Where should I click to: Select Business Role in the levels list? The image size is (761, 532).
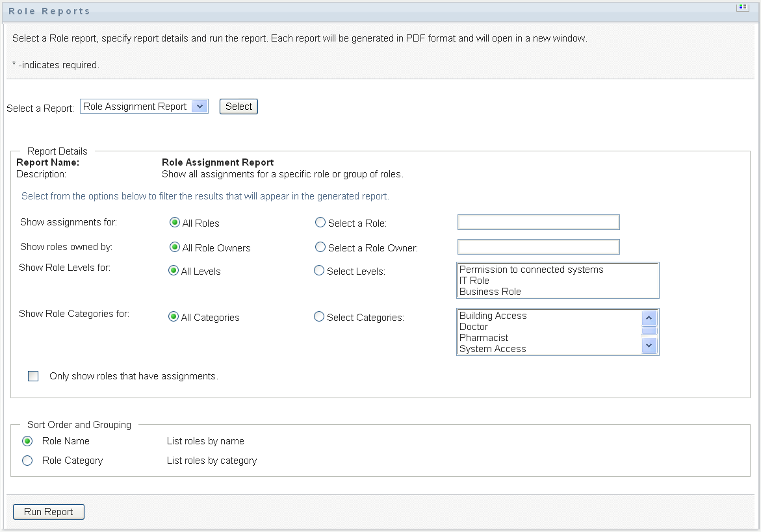pyautogui.click(x=490, y=292)
